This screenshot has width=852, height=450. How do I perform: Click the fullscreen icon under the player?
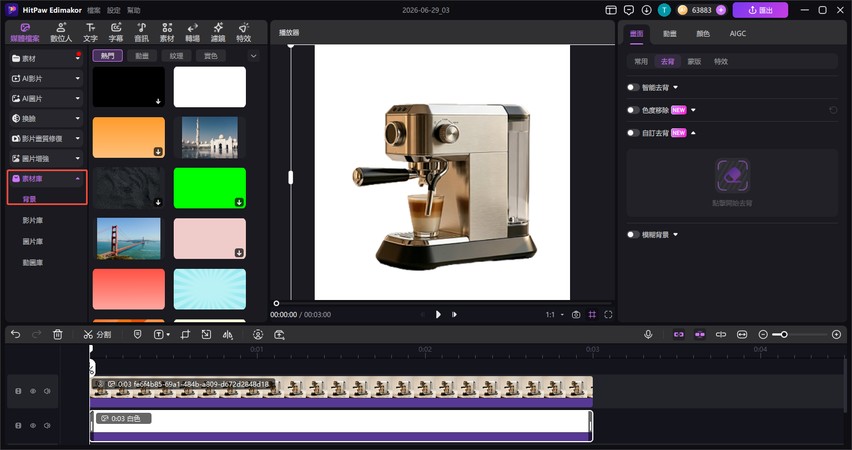[608, 314]
